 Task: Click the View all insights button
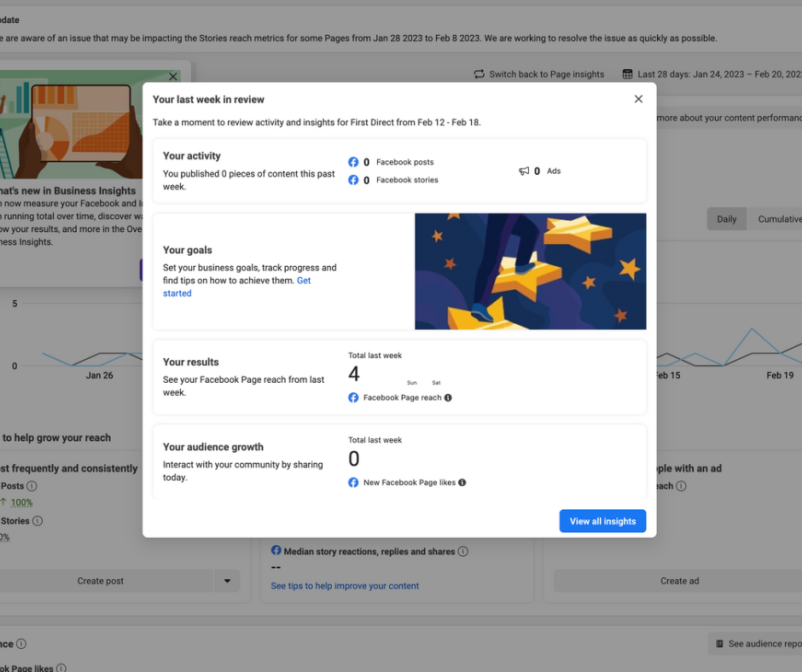point(602,521)
